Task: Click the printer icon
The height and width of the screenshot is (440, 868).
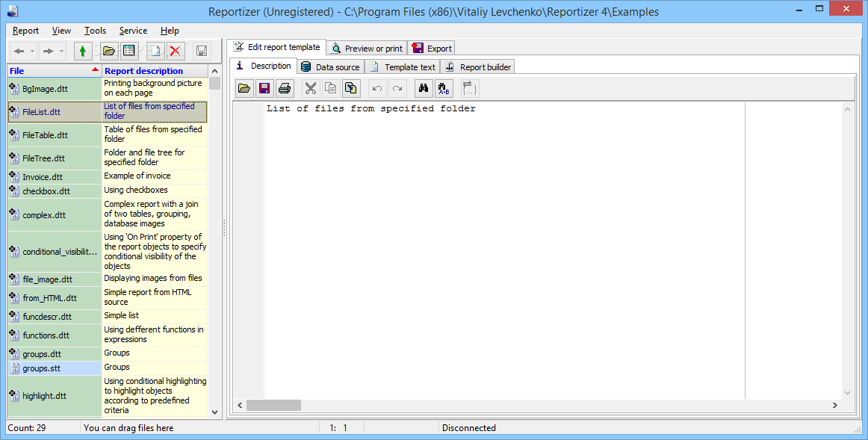Action: 285,88
